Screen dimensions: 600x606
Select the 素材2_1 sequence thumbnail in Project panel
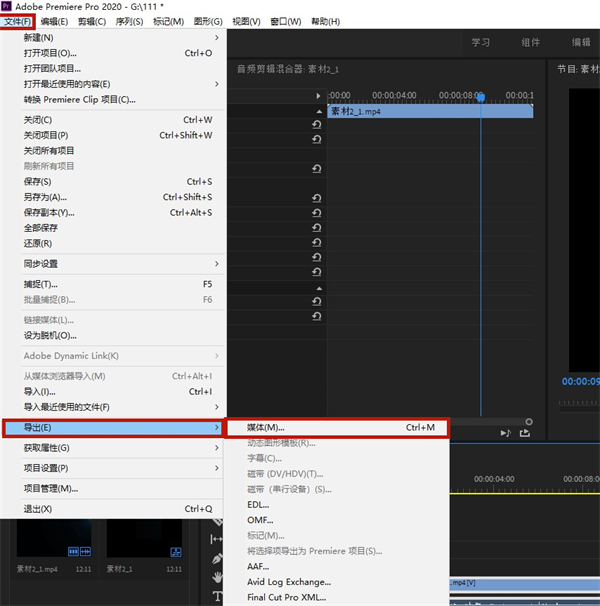tap(144, 538)
